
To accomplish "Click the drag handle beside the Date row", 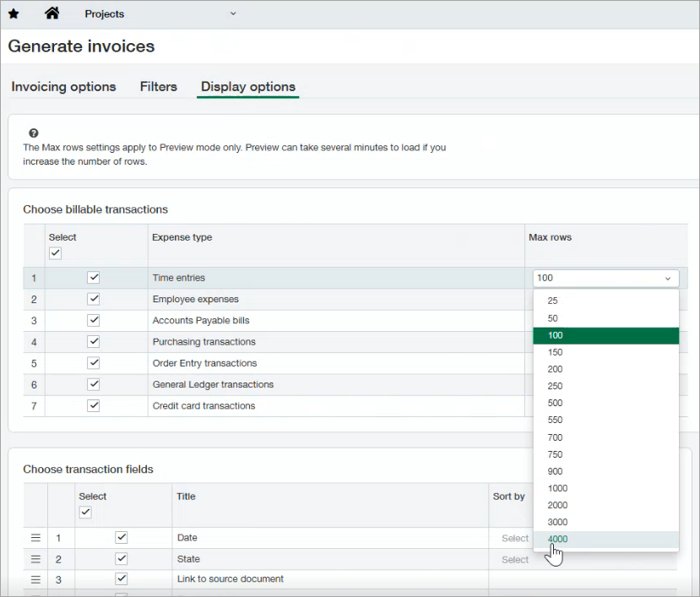I will tap(33, 538).
